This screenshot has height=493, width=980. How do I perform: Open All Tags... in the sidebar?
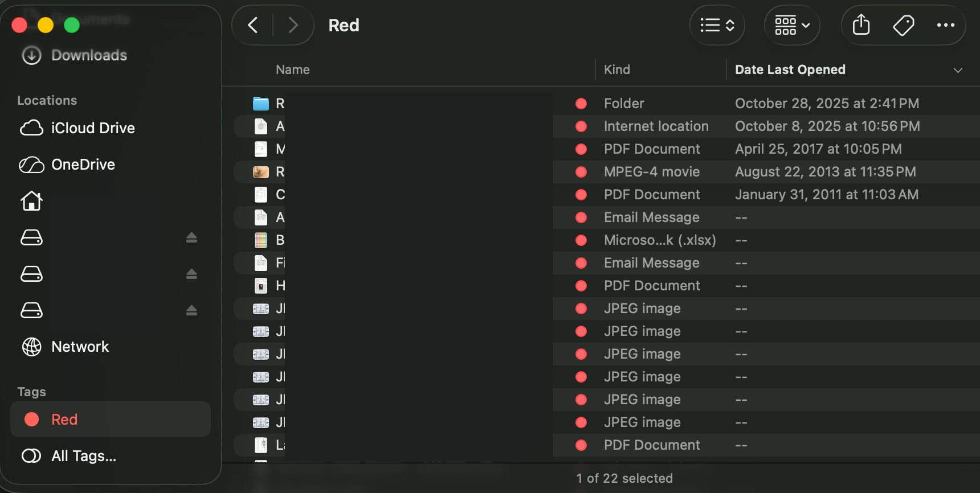point(83,456)
